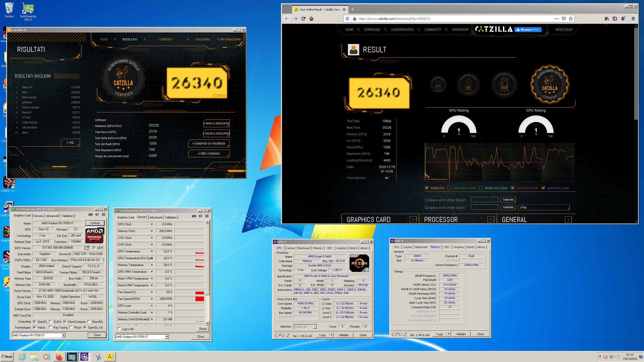
Task: Open Advanced tab in GPU-Z Sensors window
Action: tap(156, 217)
